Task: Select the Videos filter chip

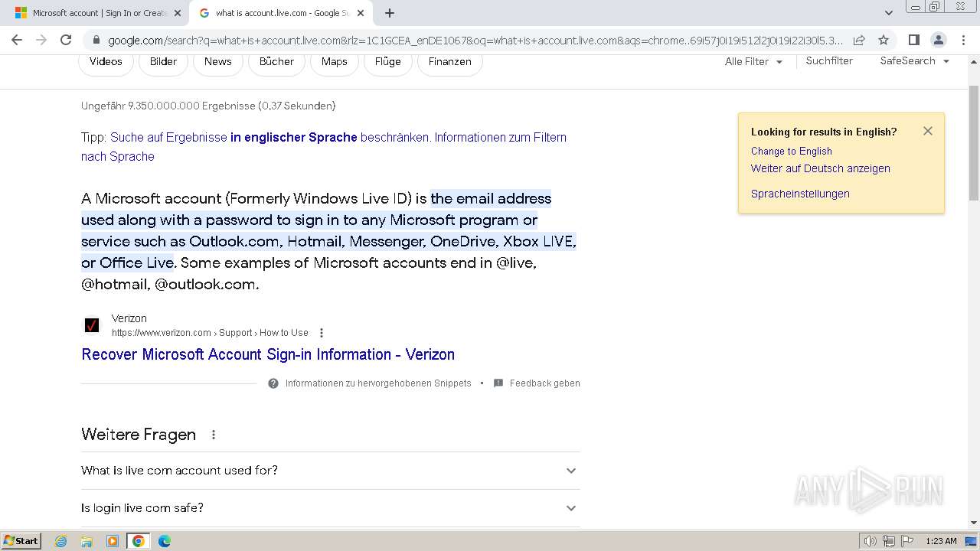Action: tap(106, 61)
